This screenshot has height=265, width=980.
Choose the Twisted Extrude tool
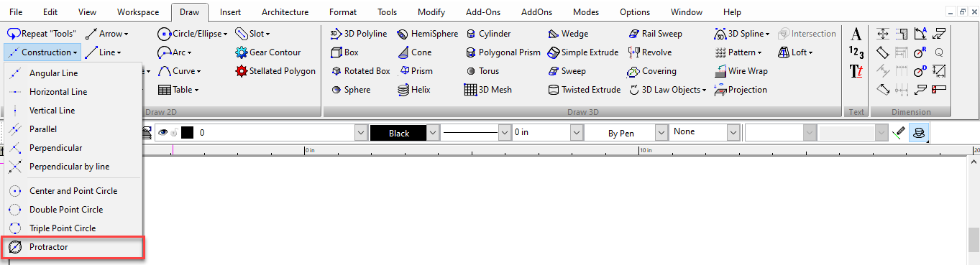pyautogui.click(x=584, y=90)
